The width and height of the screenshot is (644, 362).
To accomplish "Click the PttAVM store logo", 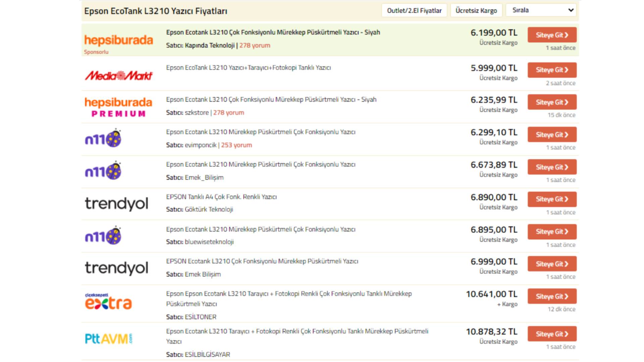I will 108,339.
